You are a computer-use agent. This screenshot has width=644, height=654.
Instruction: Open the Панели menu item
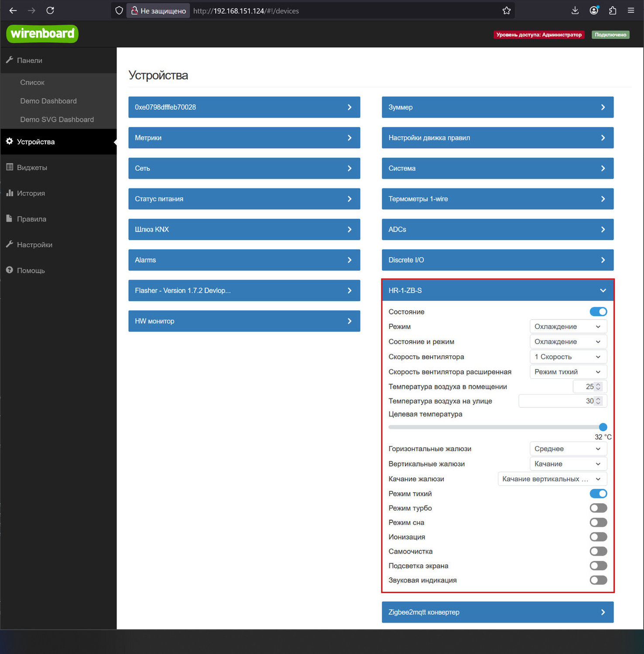(x=58, y=60)
